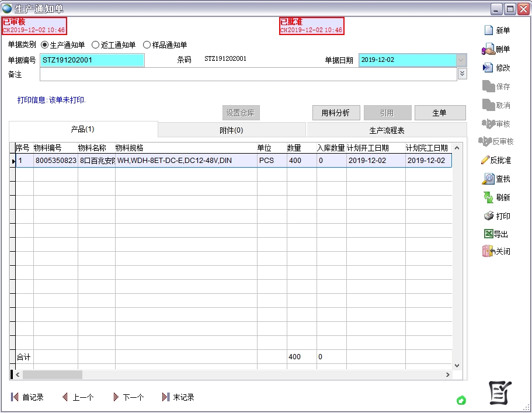Open search with the 查找 icon

[497, 179]
